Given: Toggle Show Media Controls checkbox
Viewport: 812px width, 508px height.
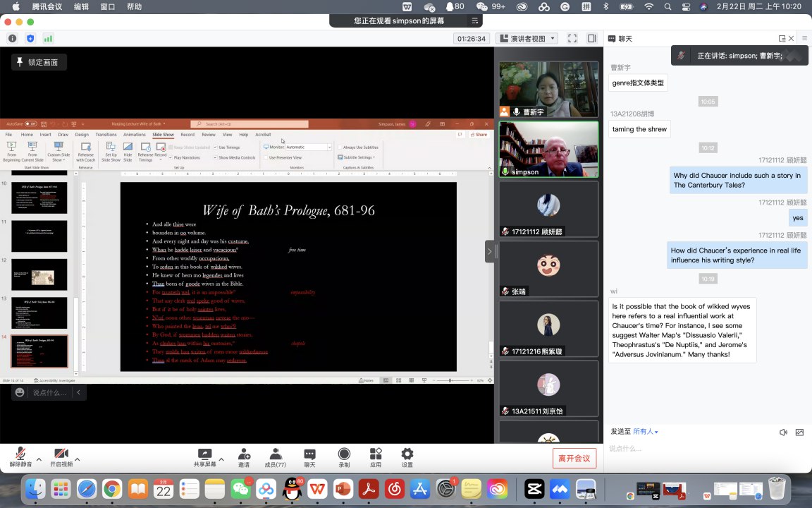Looking at the screenshot, I should point(216,157).
